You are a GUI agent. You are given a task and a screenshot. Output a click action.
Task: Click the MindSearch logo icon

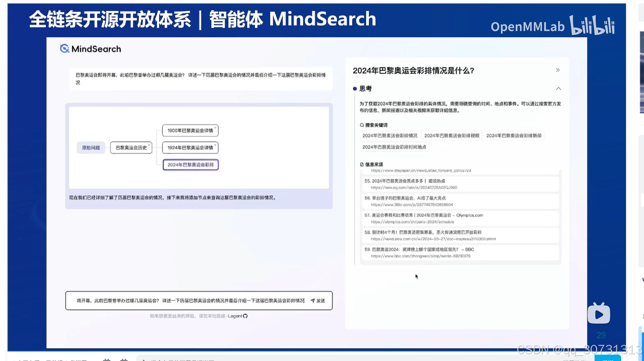click(x=64, y=49)
